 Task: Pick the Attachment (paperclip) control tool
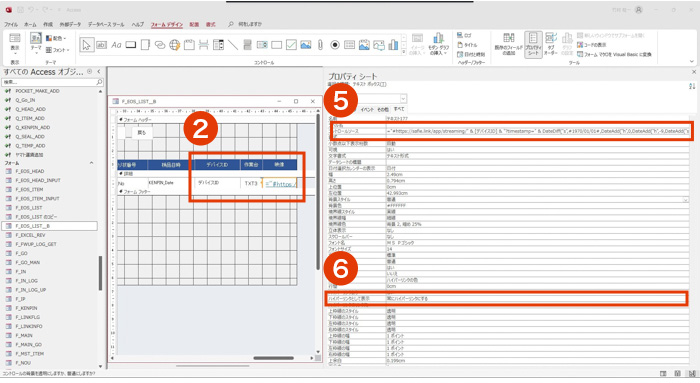click(x=320, y=45)
